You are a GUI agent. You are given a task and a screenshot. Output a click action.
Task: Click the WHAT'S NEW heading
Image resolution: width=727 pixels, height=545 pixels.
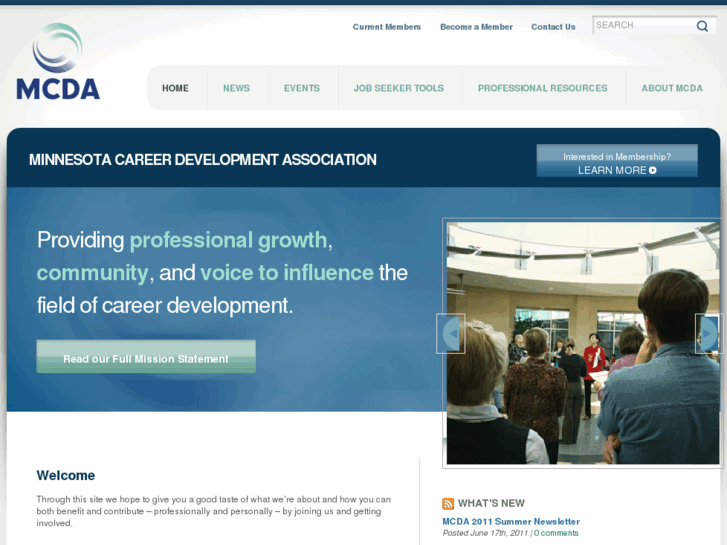pyautogui.click(x=491, y=503)
